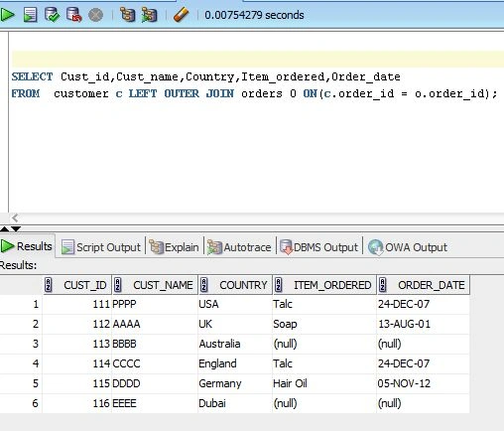Run the statement with green play icon

coord(7,15)
